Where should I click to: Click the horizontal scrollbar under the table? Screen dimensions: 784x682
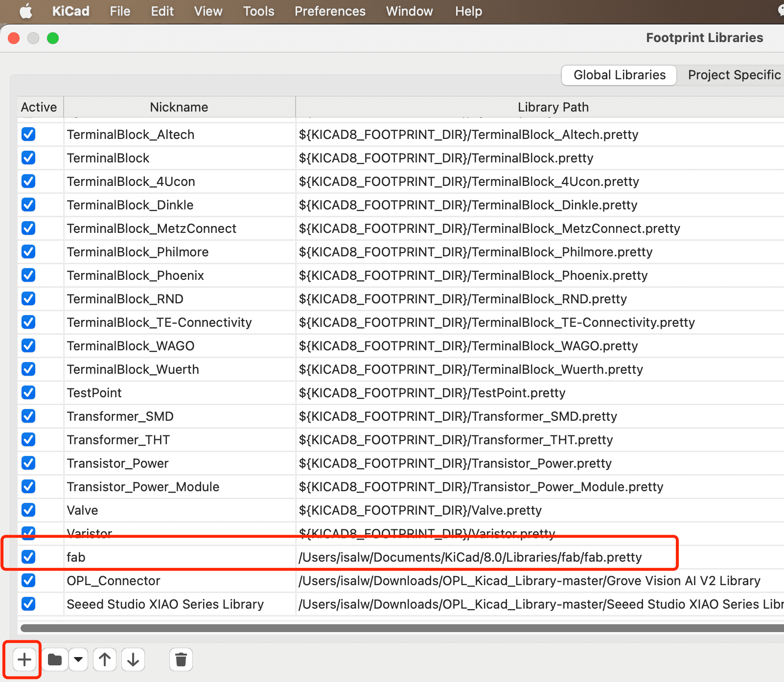point(402,628)
